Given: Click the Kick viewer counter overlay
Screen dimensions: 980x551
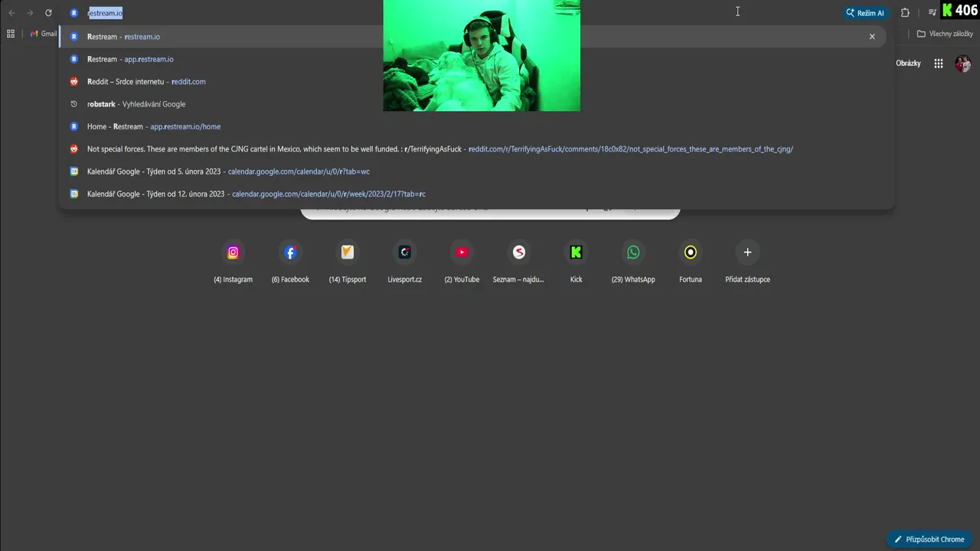Looking at the screenshot, I should click(960, 10).
